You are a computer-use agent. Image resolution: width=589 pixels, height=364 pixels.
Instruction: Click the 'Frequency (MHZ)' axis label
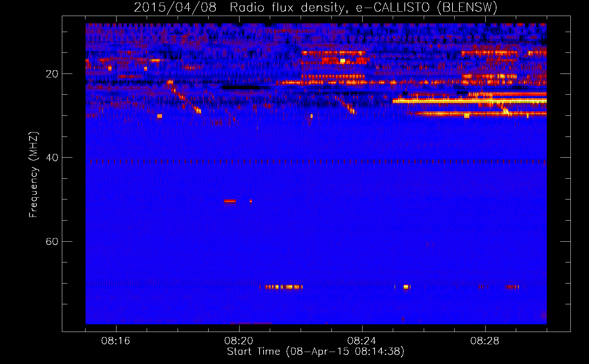[33, 175]
